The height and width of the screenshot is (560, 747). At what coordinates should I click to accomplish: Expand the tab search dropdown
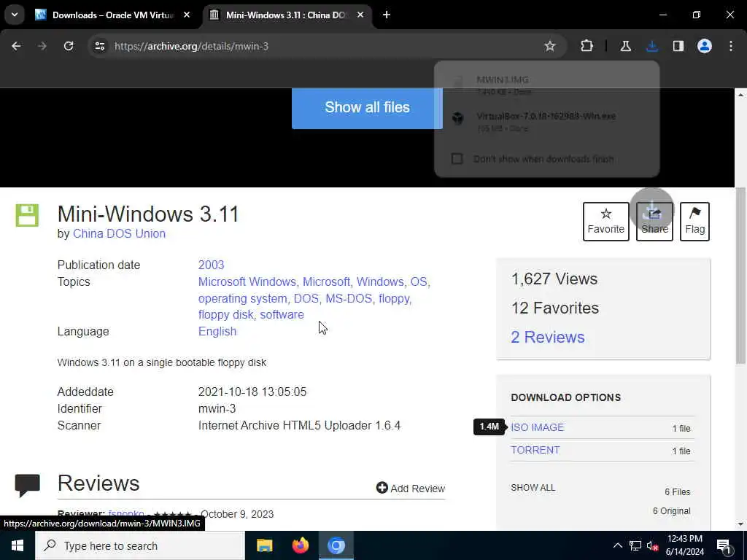tap(15, 15)
